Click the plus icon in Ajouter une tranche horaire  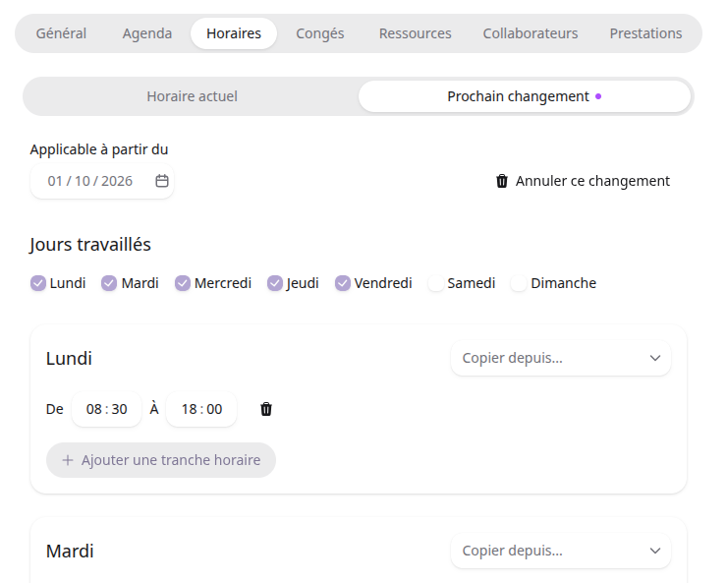(68, 460)
